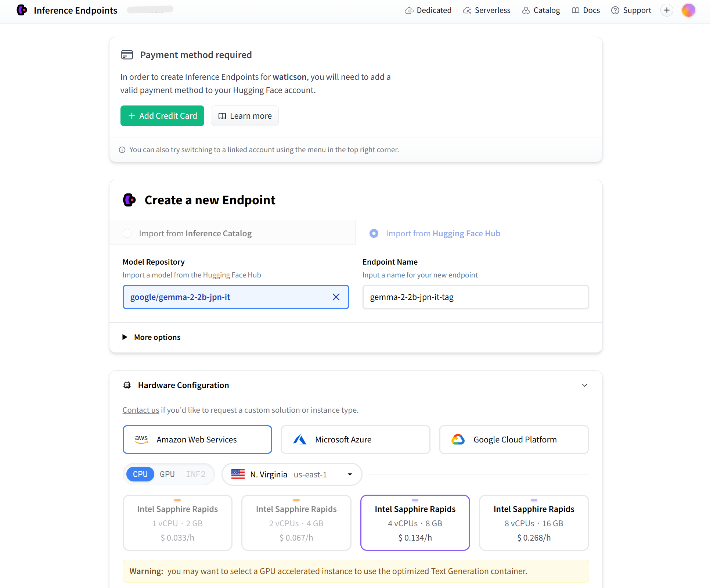The image size is (710, 588).
Task: Clear the model repository with X icon
Action: pyautogui.click(x=336, y=297)
